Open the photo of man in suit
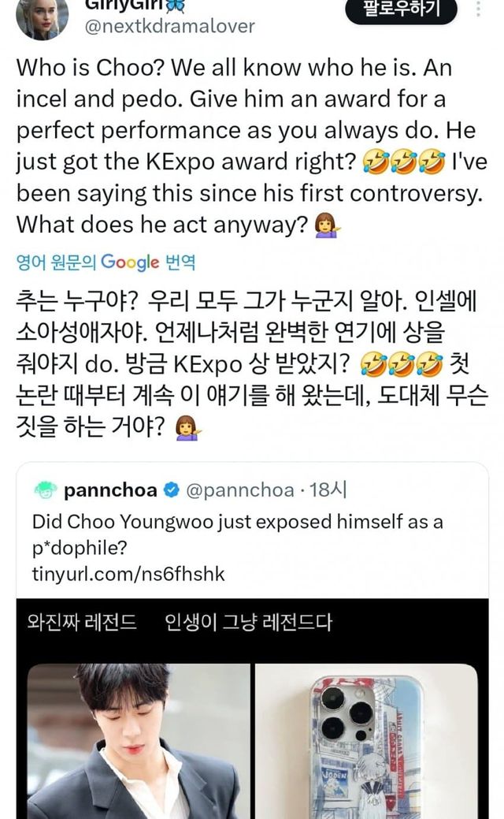The image size is (504, 819). click(135, 741)
